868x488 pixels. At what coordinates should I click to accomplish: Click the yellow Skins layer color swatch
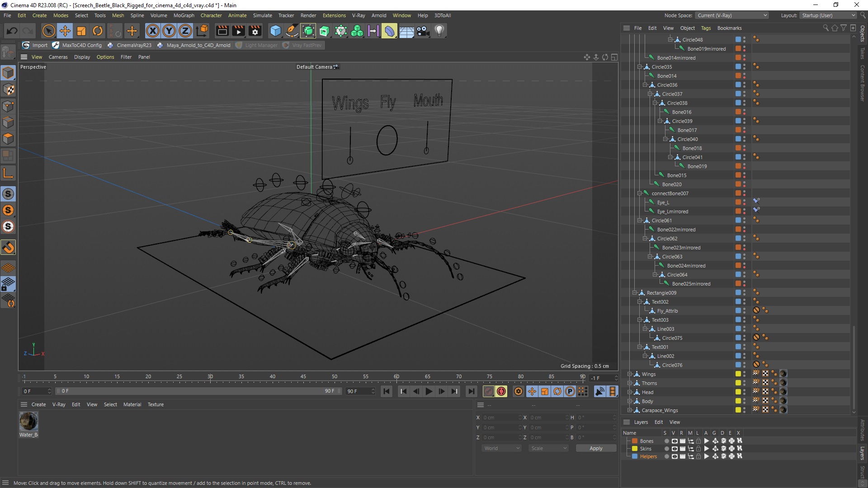tap(635, 449)
